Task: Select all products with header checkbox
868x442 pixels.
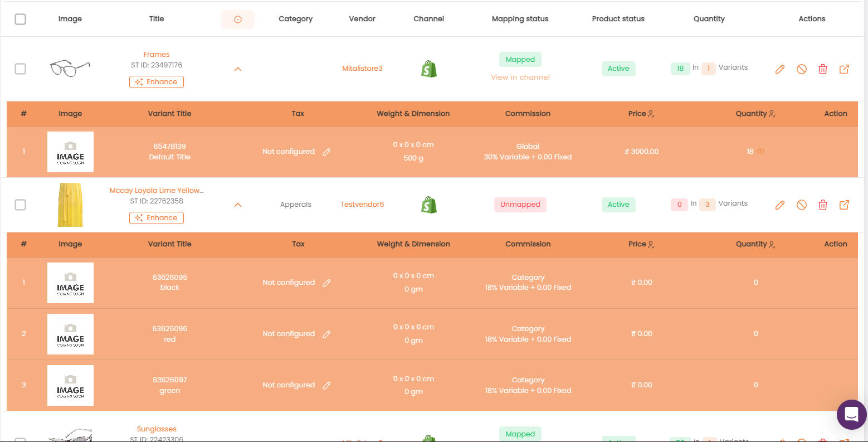Action: point(21,19)
